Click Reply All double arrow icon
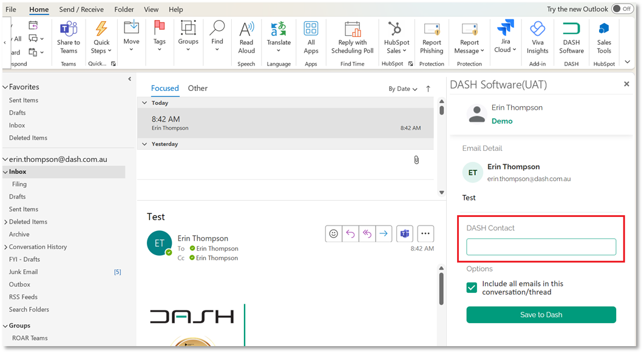Image resolution: width=644 pixels, height=354 pixels. click(367, 233)
